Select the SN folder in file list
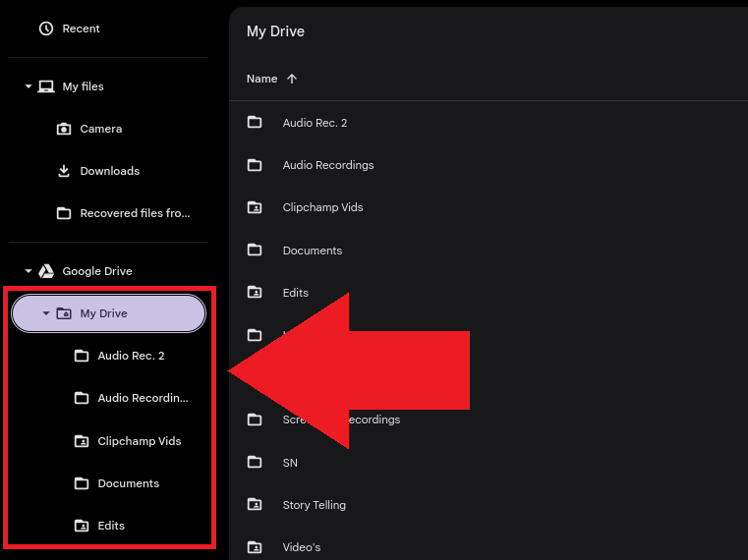748x560 pixels. coord(290,463)
